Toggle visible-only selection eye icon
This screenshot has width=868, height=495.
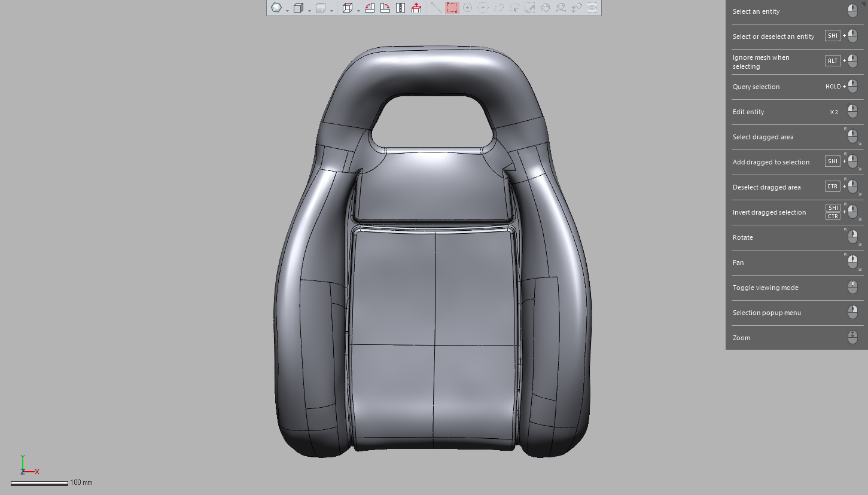[x=592, y=8]
